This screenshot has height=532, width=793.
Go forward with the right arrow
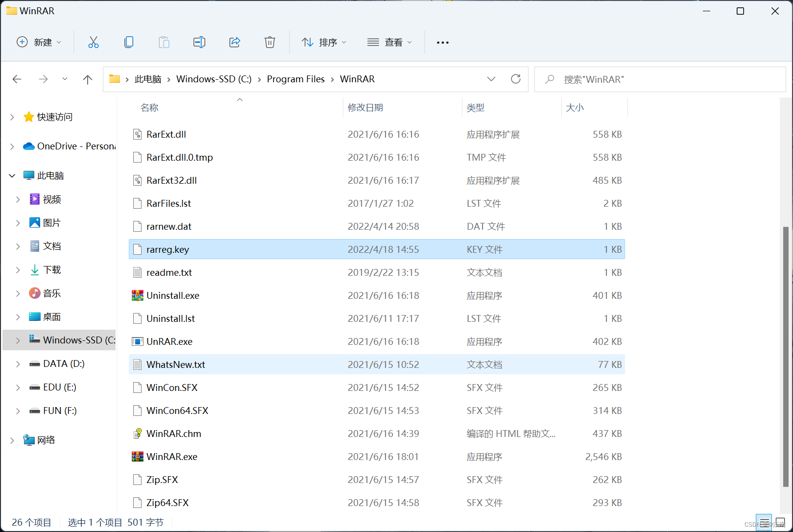tap(43, 79)
